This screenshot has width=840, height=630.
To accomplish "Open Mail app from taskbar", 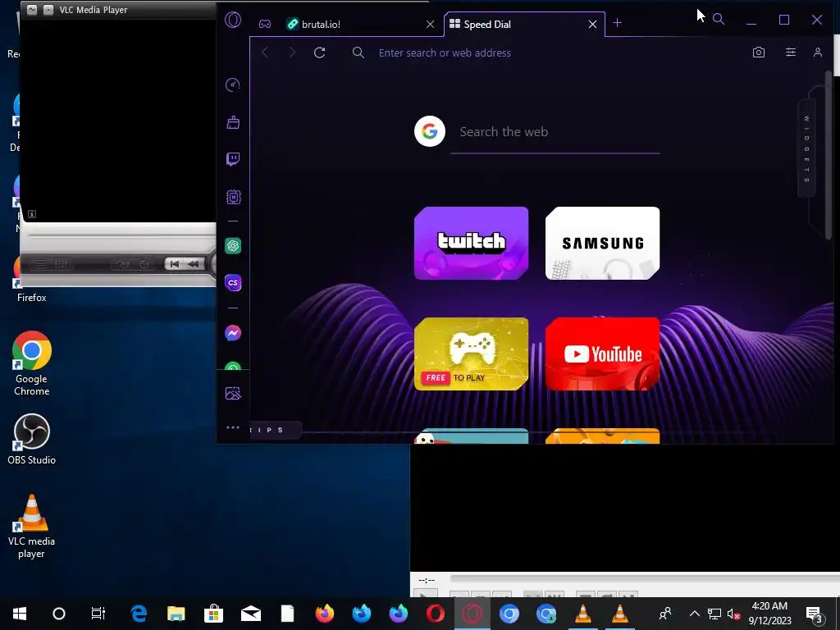I will (250, 614).
